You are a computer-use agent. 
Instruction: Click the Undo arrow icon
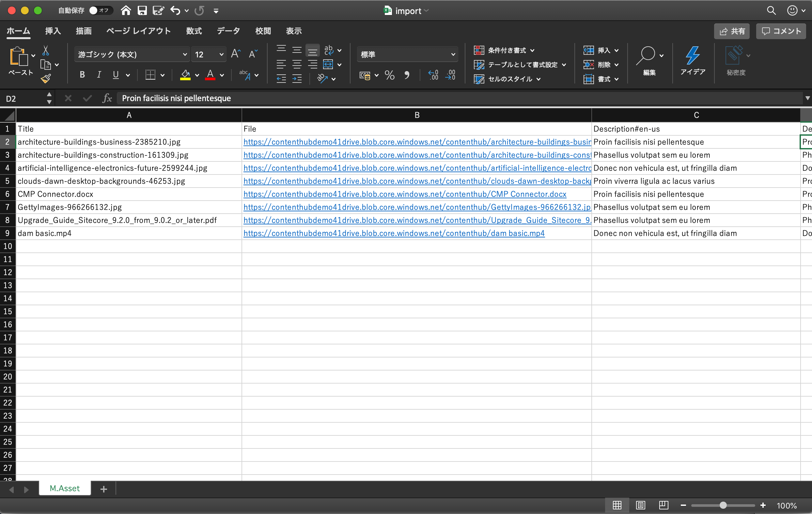pos(175,10)
